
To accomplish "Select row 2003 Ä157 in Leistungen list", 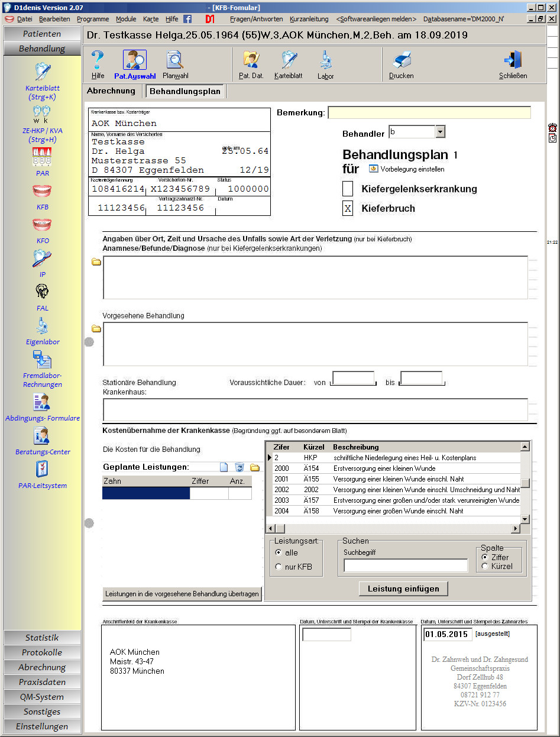I will coord(393,500).
